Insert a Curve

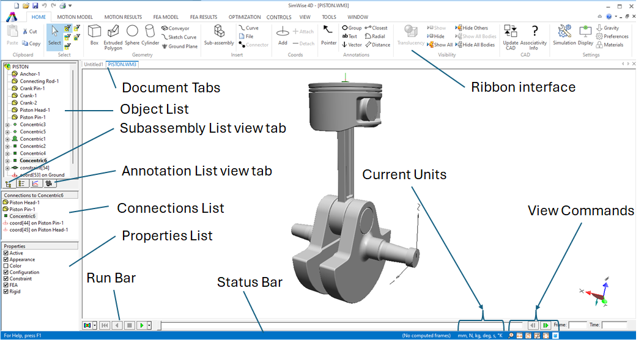[x=249, y=28]
